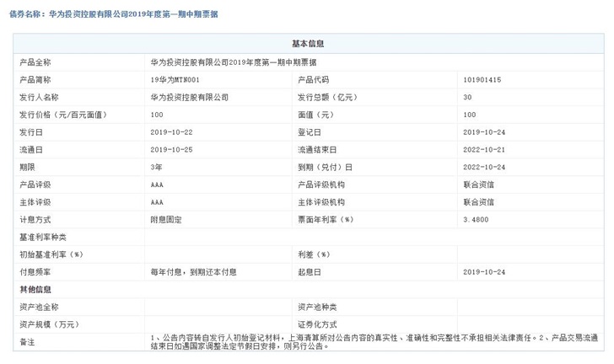This screenshot has width=614, height=364.
Task: Select the value date in the 起息日 row
Action: tap(484, 272)
